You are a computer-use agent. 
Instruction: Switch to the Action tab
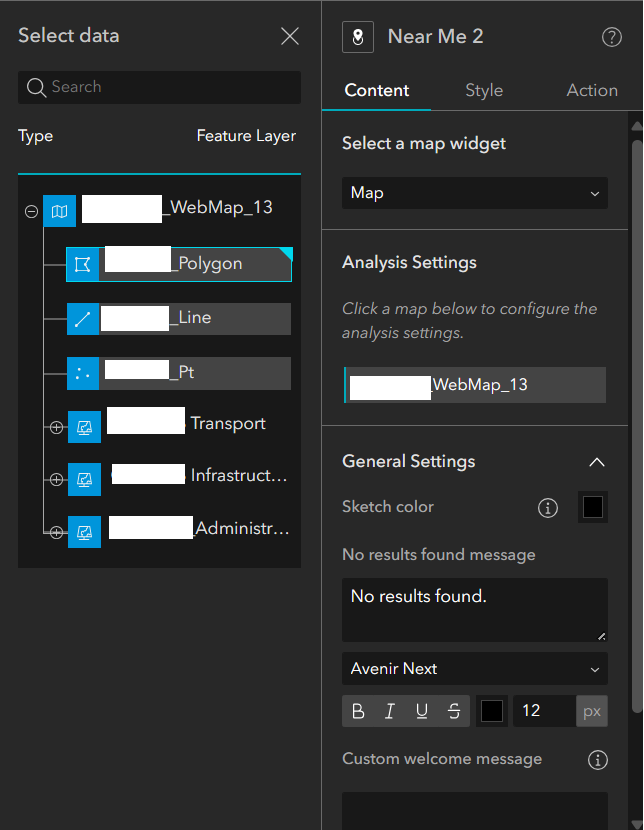tap(592, 90)
